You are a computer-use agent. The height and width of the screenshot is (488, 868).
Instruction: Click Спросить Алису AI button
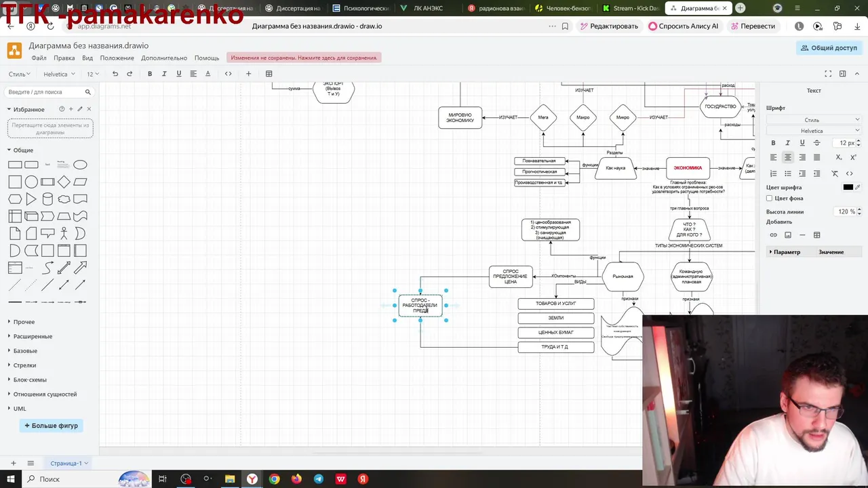coord(684,26)
